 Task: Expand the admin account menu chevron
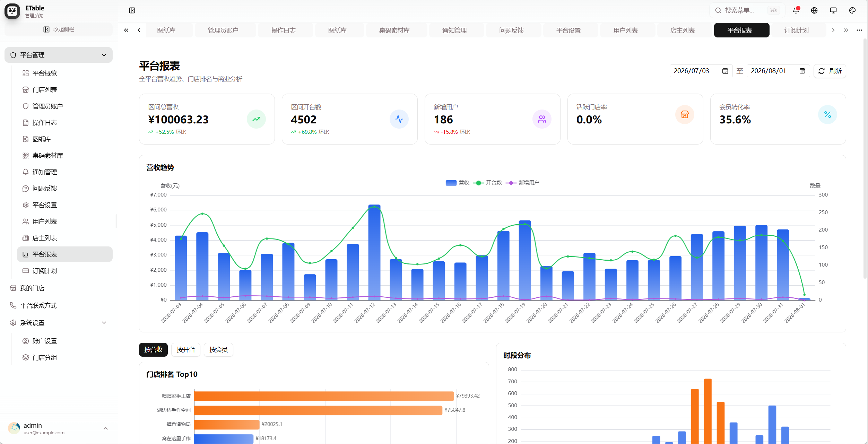point(106,429)
